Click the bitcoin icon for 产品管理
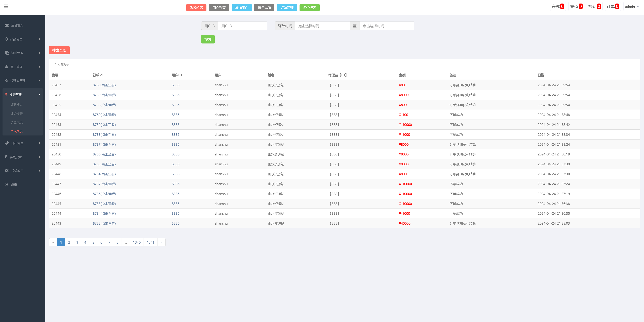The image size is (644, 322). pyautogui.click(x=7, y=39)
